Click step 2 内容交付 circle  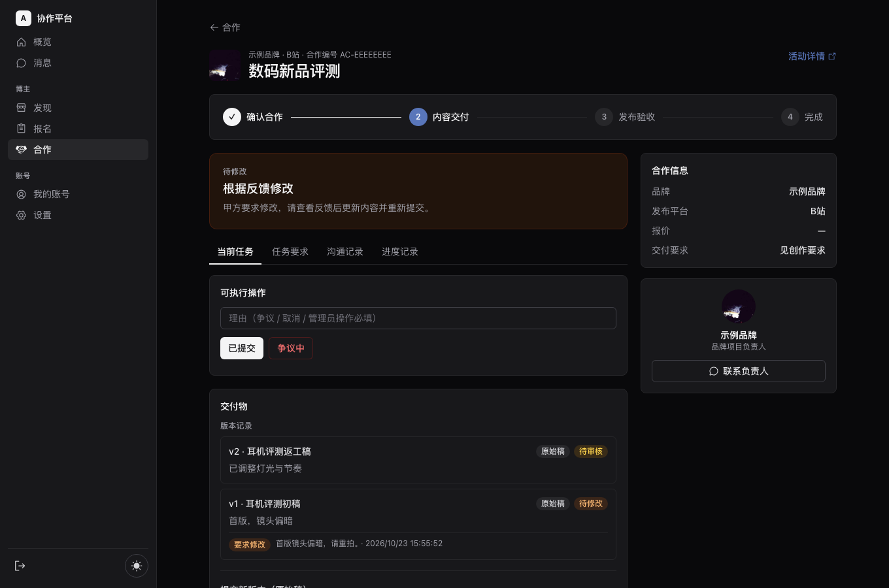pyautogui.click(x=418, y=117)
